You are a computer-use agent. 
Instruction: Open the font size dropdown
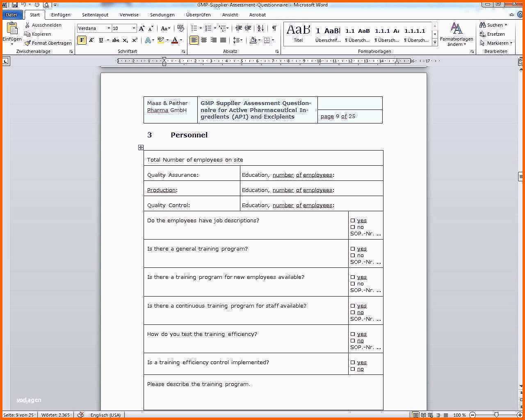pyautogui.click(x=134, y=28)
